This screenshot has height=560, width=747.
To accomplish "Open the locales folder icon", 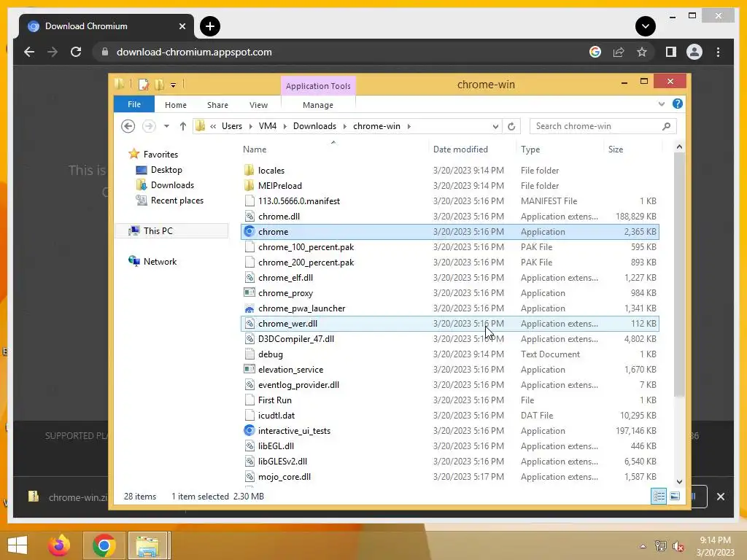I will 249,171.
